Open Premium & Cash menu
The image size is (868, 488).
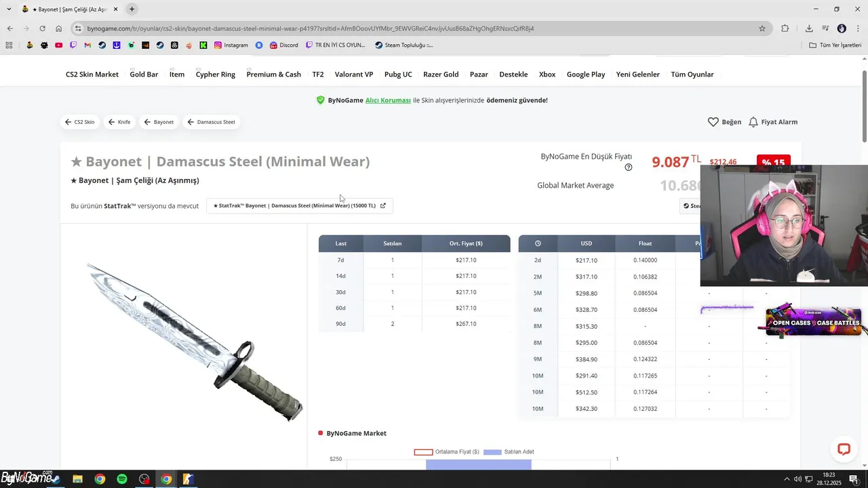(x=273, y=75)
